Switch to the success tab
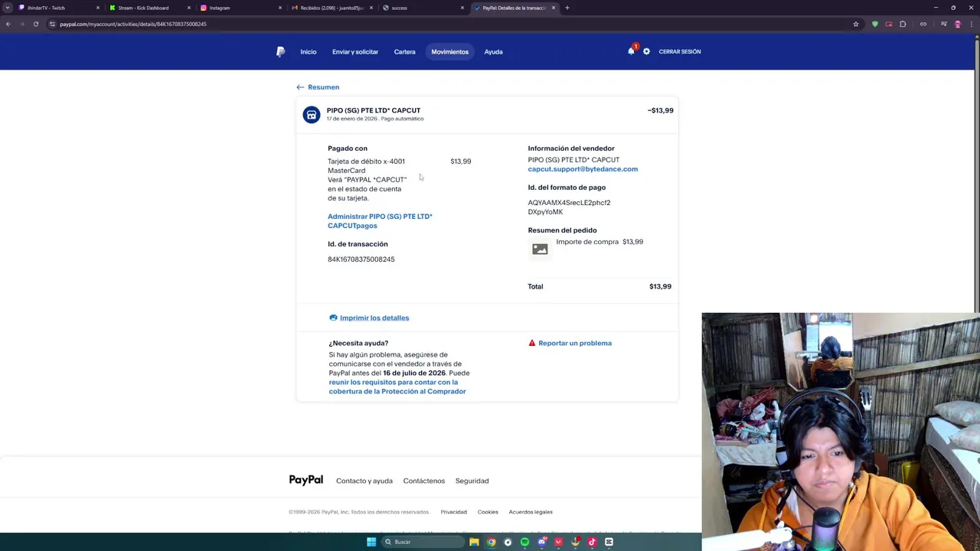 point(423,8)
